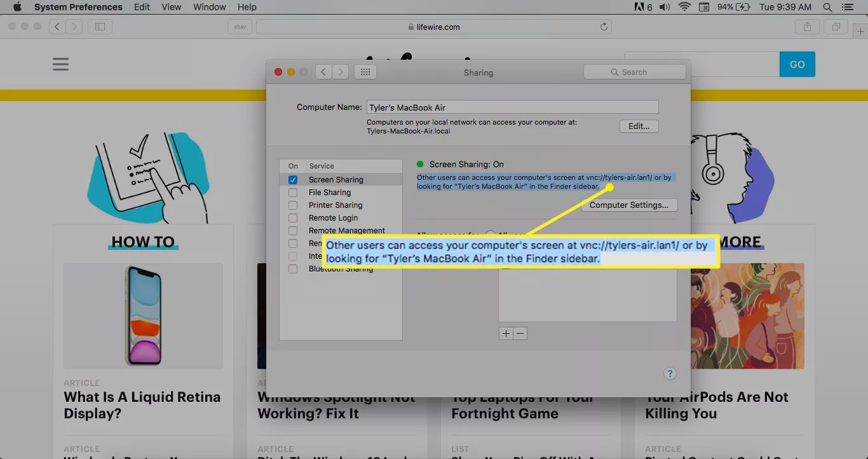Screen dimensions: 868x459
Task: Select the "Printer Sharing" service row label
Action: [x=336, y=205]
